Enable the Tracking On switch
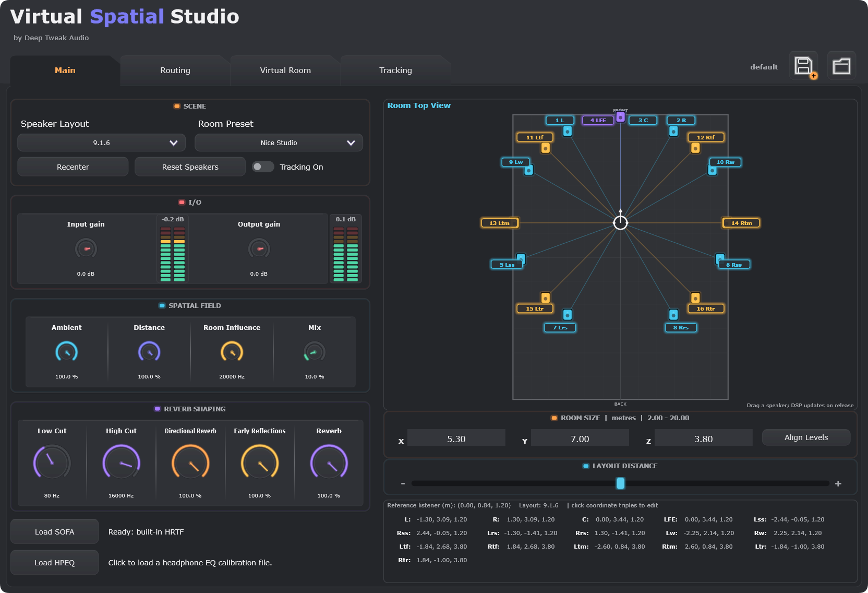Screen dimensions: 868x593 click(263, 167)
